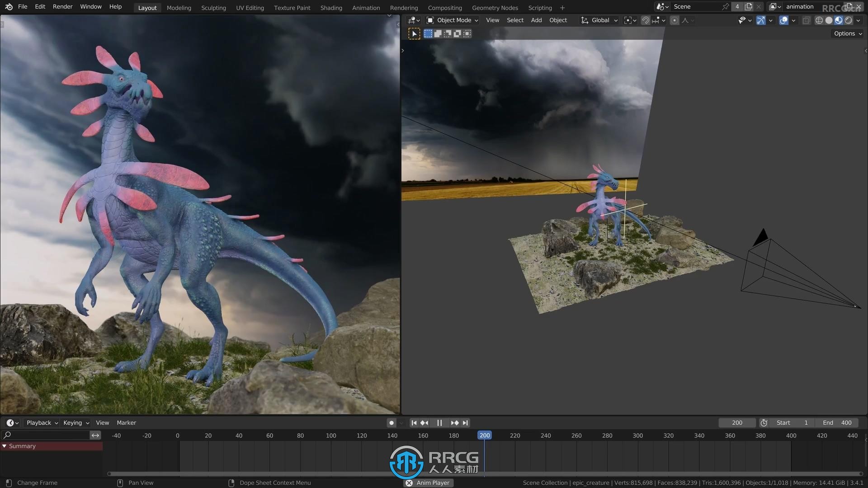
Task: Toggle snapping magnet icon
Action: [x=646, y=20]
